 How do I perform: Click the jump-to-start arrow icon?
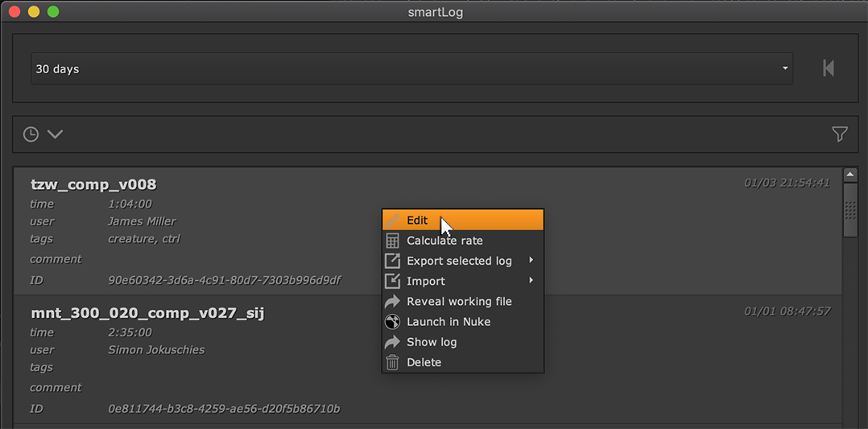tap(828, 68)
